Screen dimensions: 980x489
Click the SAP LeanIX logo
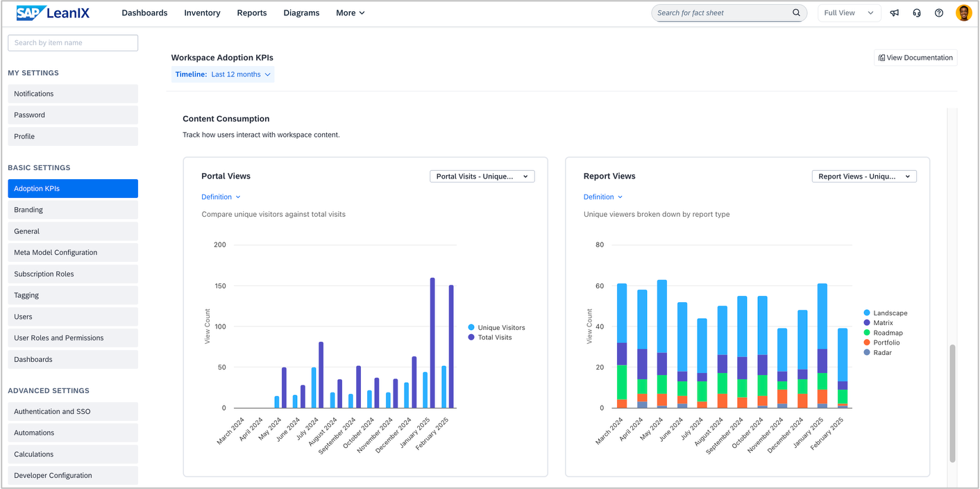[53, 13]
